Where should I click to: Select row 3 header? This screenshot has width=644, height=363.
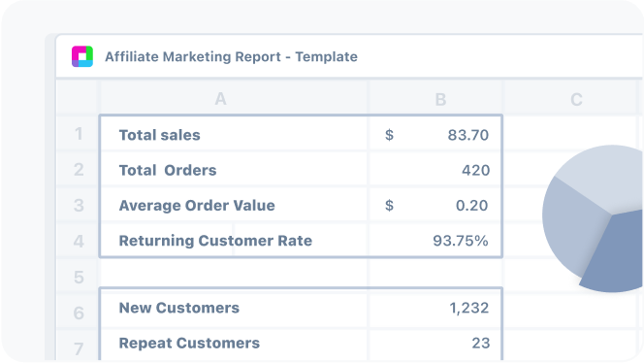coord(78,205)
